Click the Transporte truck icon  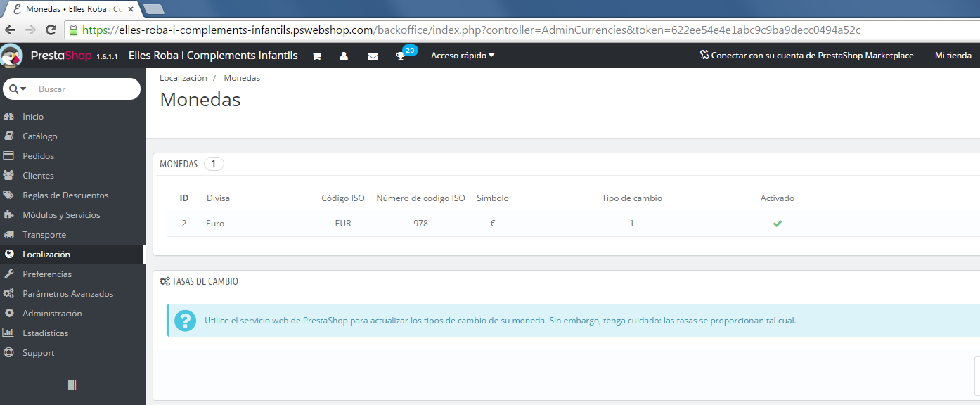8,235
